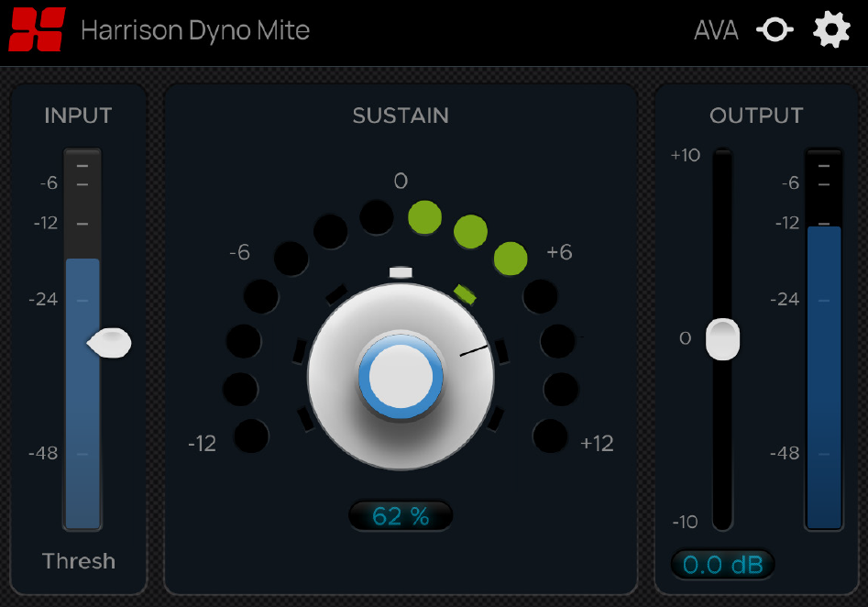Click the 0.0 dB output value field
Screen dimensions: 868x607
click(722, 565)
